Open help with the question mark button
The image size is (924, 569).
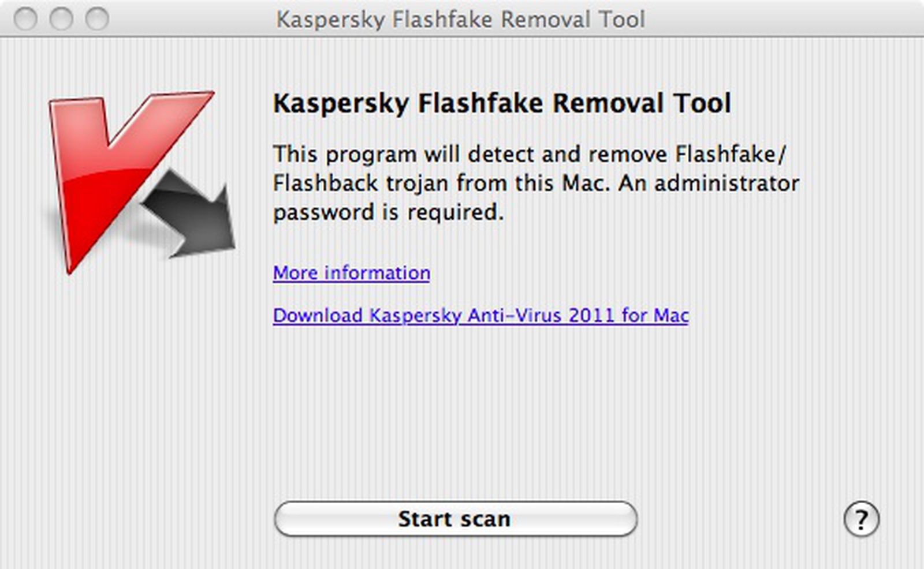tap(861, 519)
